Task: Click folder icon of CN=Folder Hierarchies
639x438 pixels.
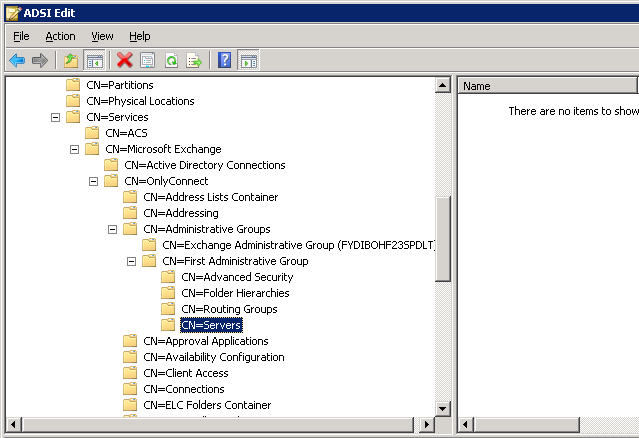Action: [168, 293]
